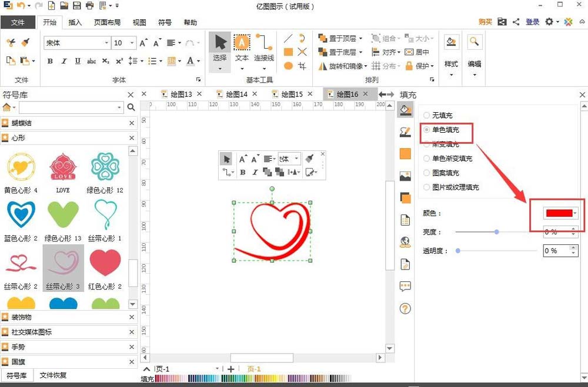Expand the fill color dropdown arrow
588x387 pixels.
point(576,213)
